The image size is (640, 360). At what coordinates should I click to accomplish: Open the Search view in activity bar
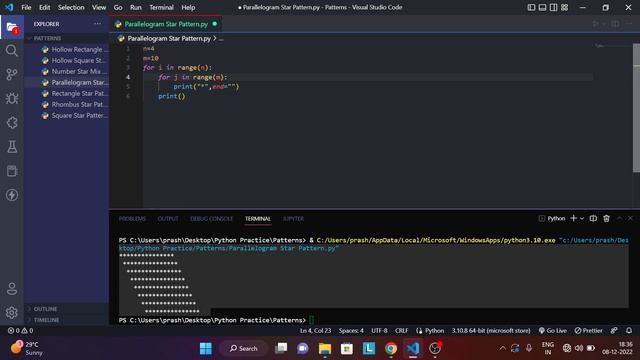pos(12,51)
